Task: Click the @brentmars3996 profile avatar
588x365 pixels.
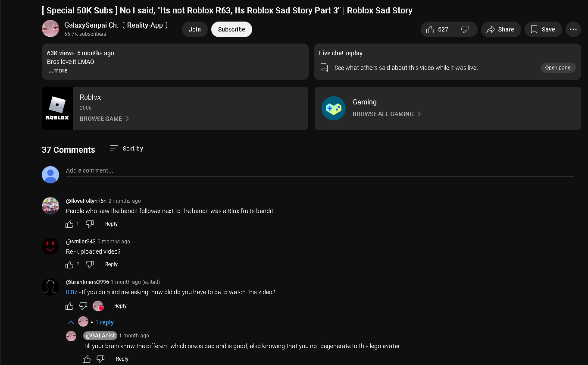Action: tap(50, 287)
